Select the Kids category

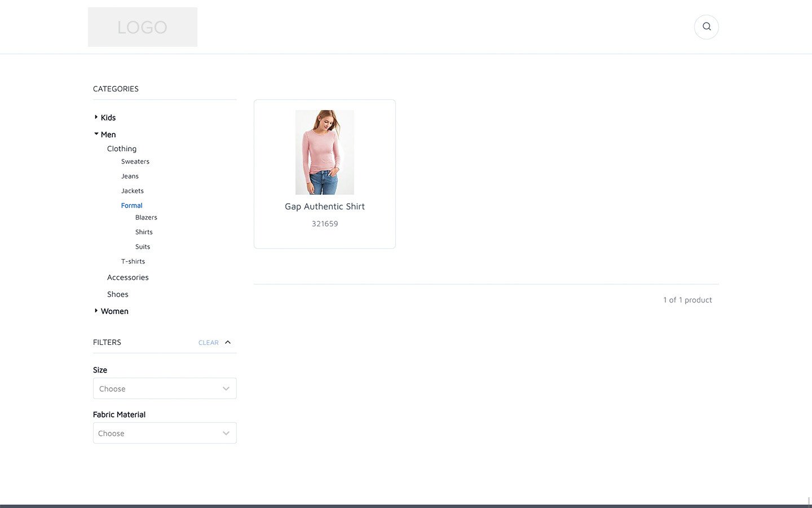click(x=108, y=117)
